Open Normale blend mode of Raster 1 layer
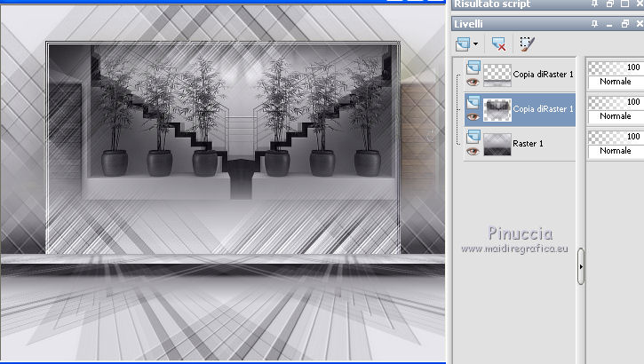This screenshot has height=364, width=644. click(616, 151)
